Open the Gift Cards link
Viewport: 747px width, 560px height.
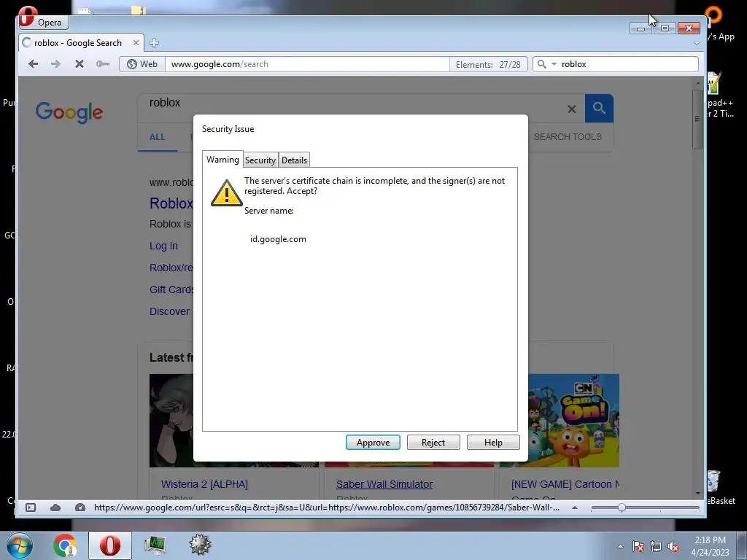[171, 289]
